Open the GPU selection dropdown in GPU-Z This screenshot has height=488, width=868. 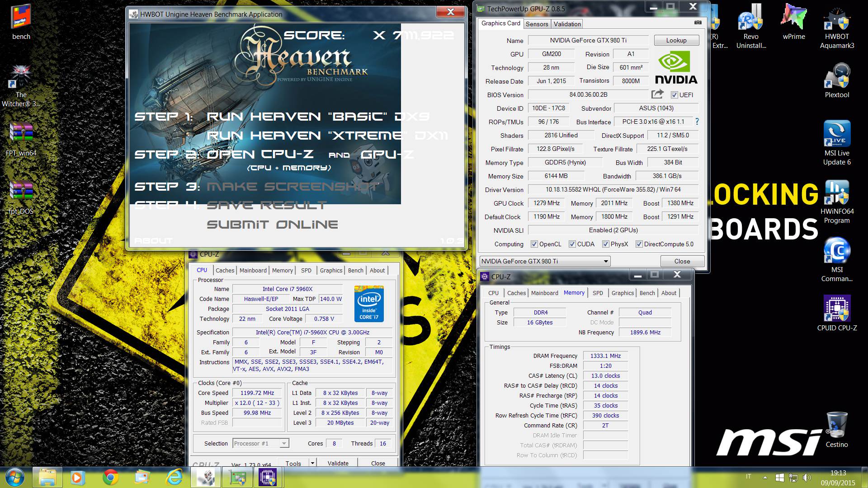point(545,261)
